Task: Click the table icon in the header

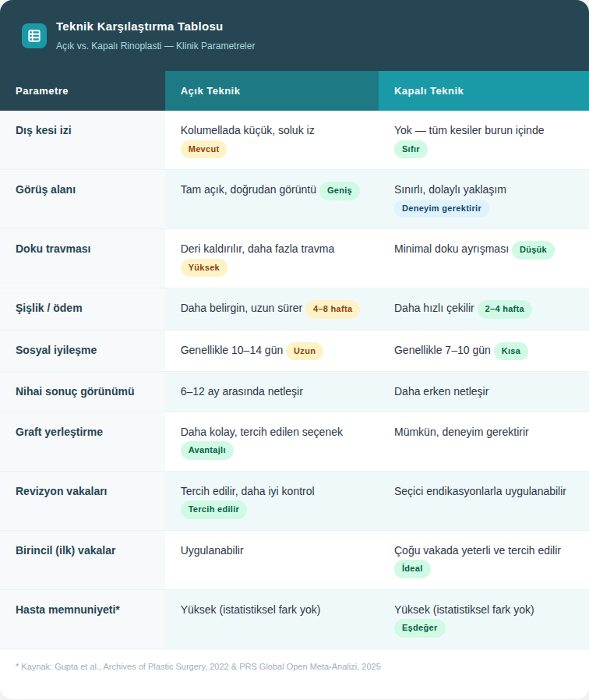Action: click(x=34, y=36)
